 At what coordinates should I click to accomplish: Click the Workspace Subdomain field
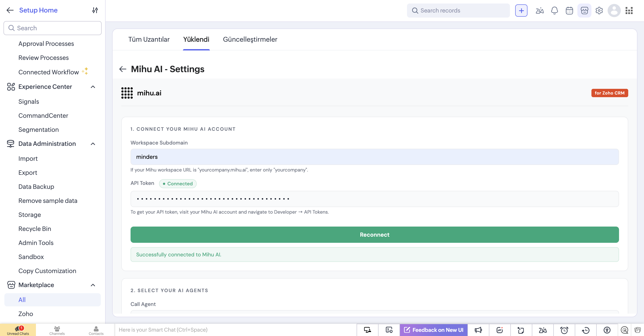[x=375, y=157]
